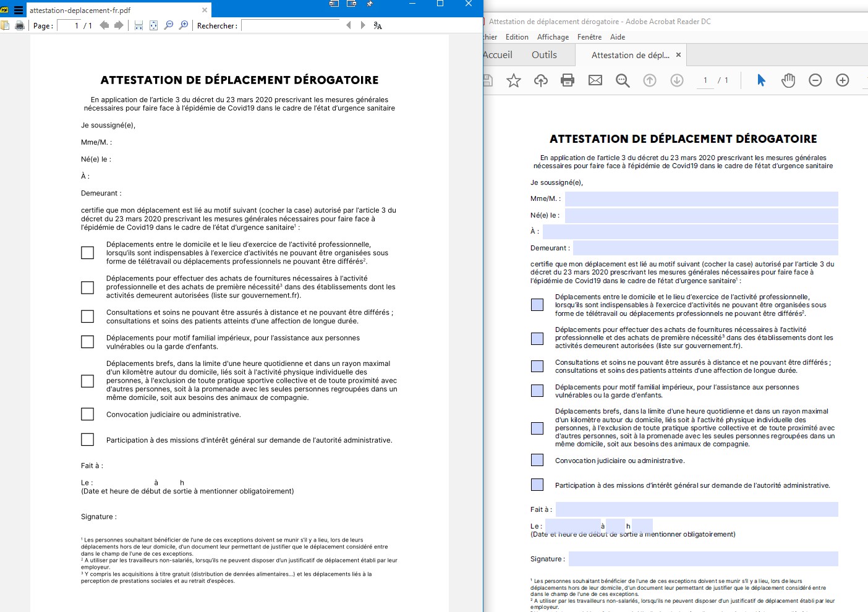Click the Acrobat zoom plus circle button

[x=843, y=80]
